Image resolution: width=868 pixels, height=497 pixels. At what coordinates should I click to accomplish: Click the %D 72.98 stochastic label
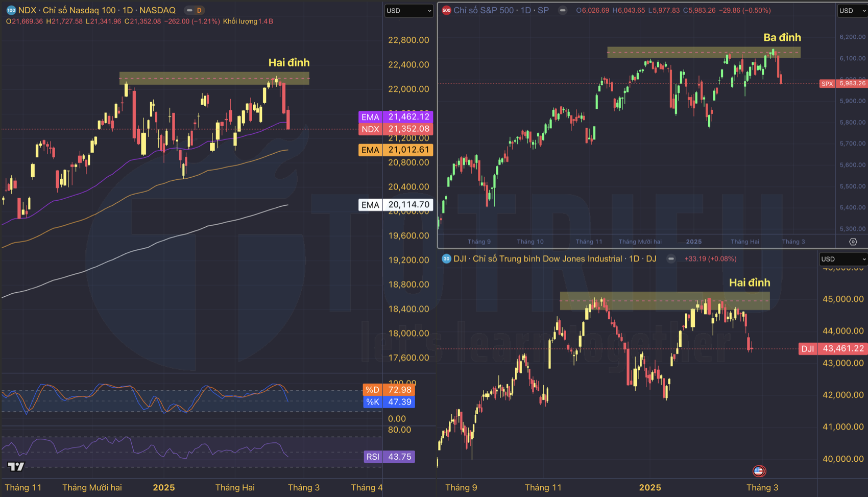389,390
